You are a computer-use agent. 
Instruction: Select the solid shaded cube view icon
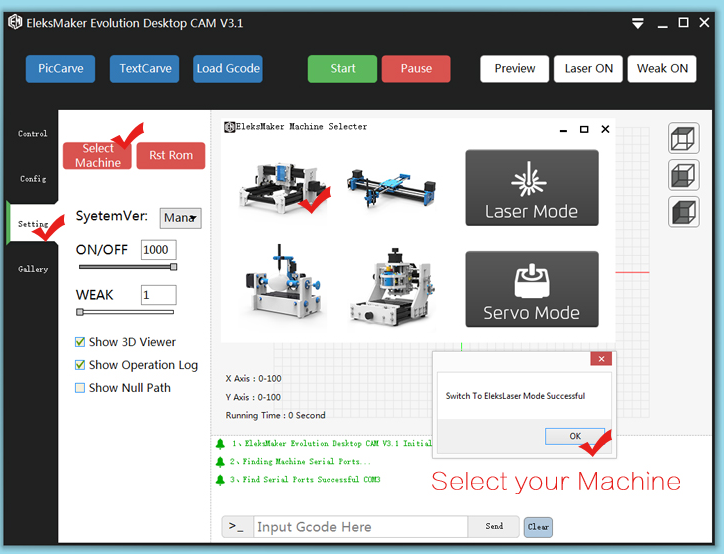pos(683,212)
